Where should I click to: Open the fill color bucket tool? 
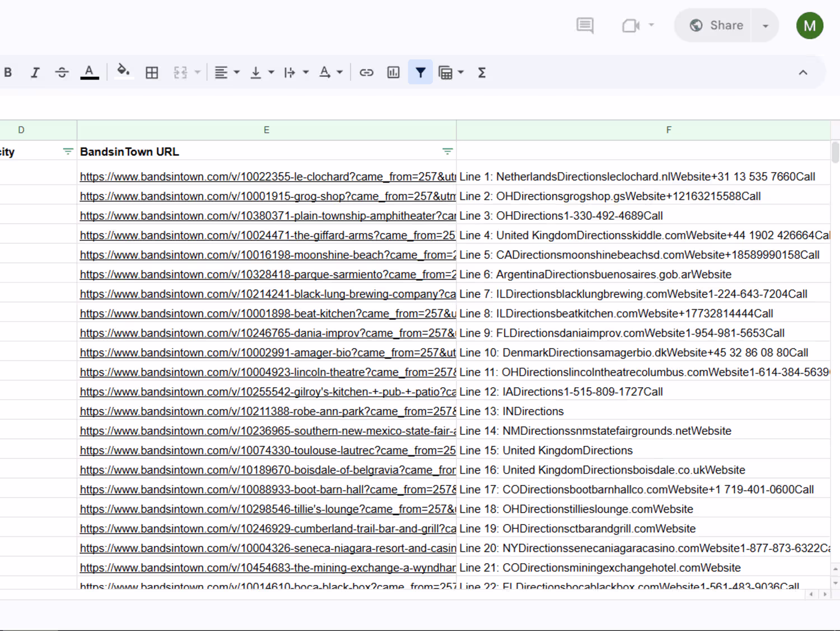point(123,72)
